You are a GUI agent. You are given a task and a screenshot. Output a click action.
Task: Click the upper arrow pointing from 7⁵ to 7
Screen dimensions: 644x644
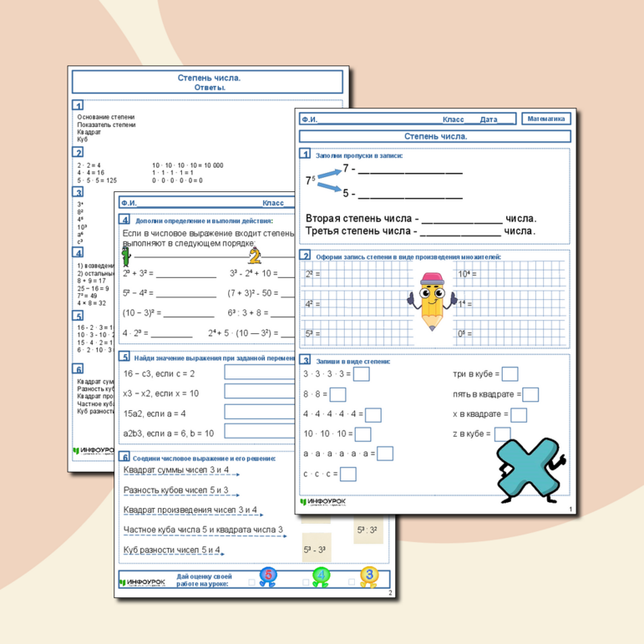click(329, 173)
